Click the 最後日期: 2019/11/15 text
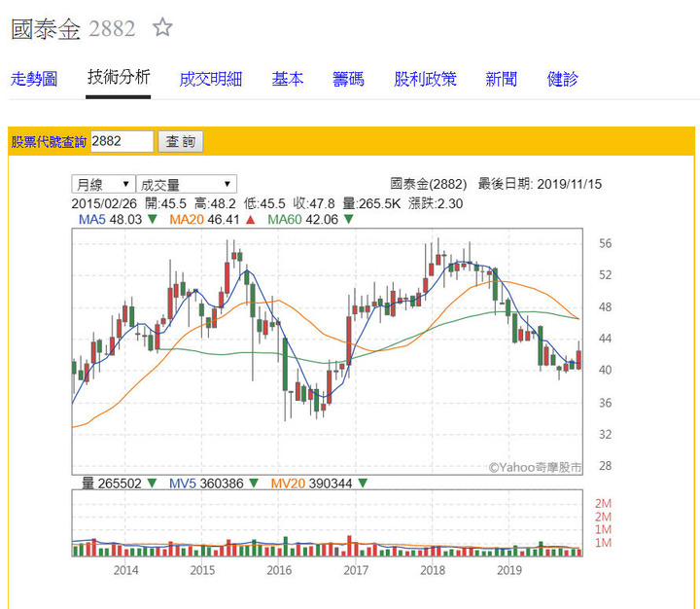Viewport: 700px width, 609px height. pos(540,184)
